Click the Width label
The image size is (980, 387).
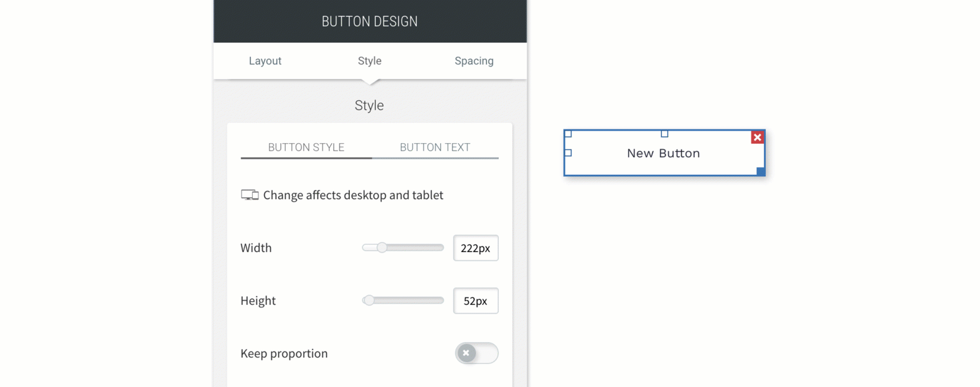256,248
